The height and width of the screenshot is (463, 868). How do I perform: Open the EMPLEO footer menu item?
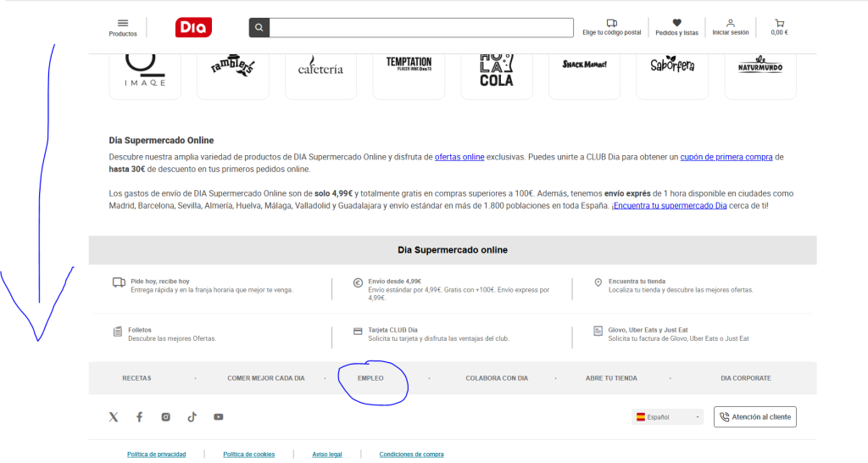click(370, 378)
